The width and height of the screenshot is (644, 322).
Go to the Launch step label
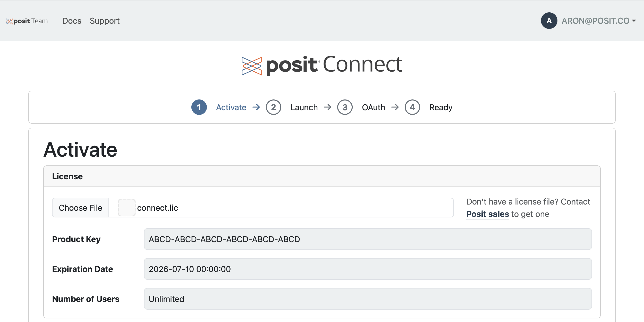pyautogui.click(x=304, y=107)
